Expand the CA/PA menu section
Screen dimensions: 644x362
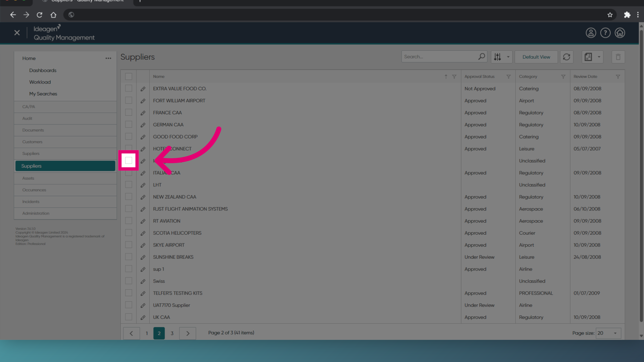pyautogui.click(x=65, y=107)
